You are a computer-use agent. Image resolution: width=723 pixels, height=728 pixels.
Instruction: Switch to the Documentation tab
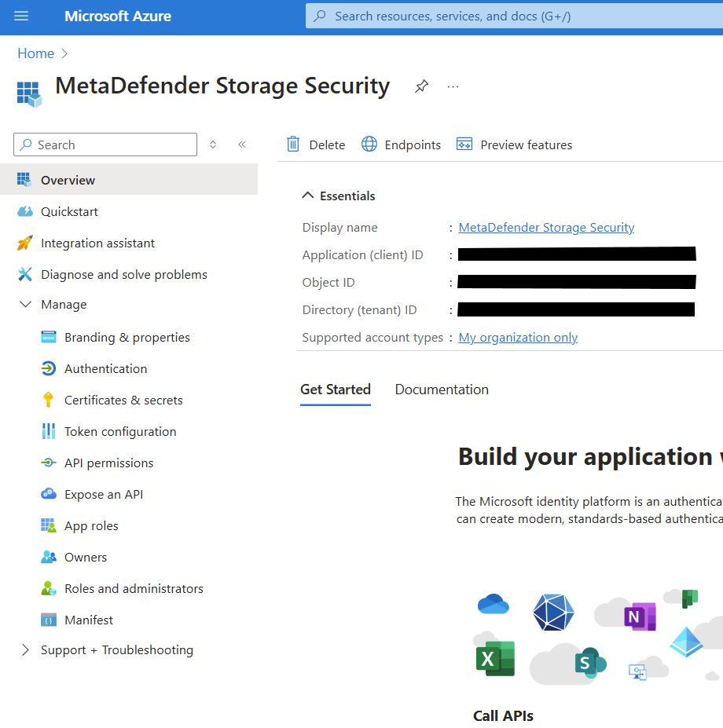click(x=442, y=390)
